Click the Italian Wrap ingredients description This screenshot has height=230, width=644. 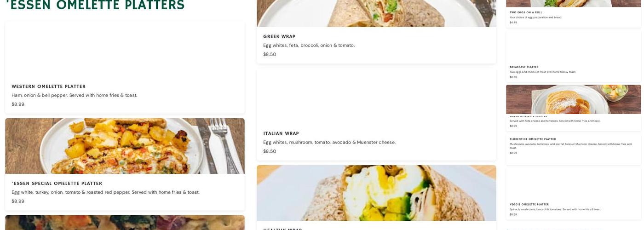(x=329, y=142)
